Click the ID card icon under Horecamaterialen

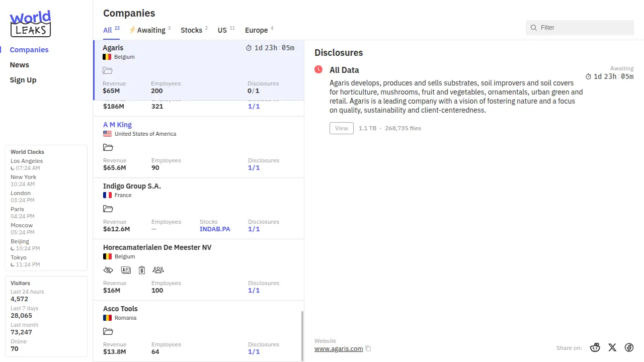tap(126, 270)
